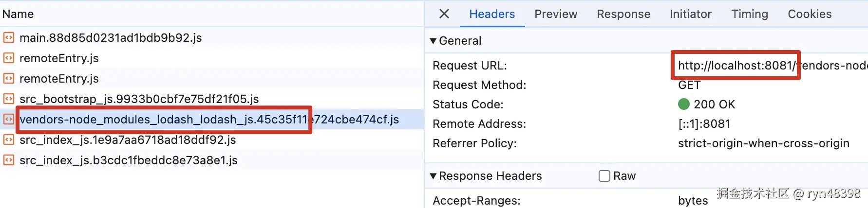Open the Initiator tab
Image resolution: width=868 pixels, height=208 pixels.
690,14
